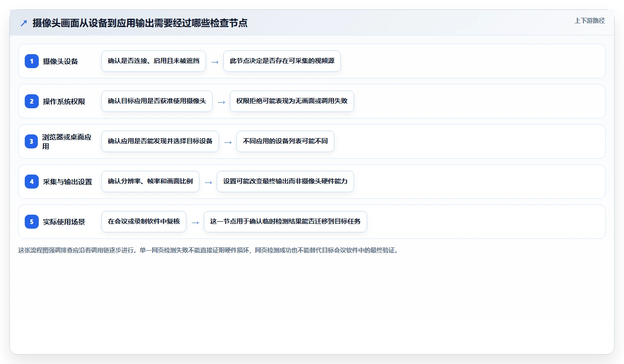Click the 确认应用是否能发现并选择目标设备 box
Image resolution: width=624 pixels, height=364 pixels.
click(x=160, y=141)
